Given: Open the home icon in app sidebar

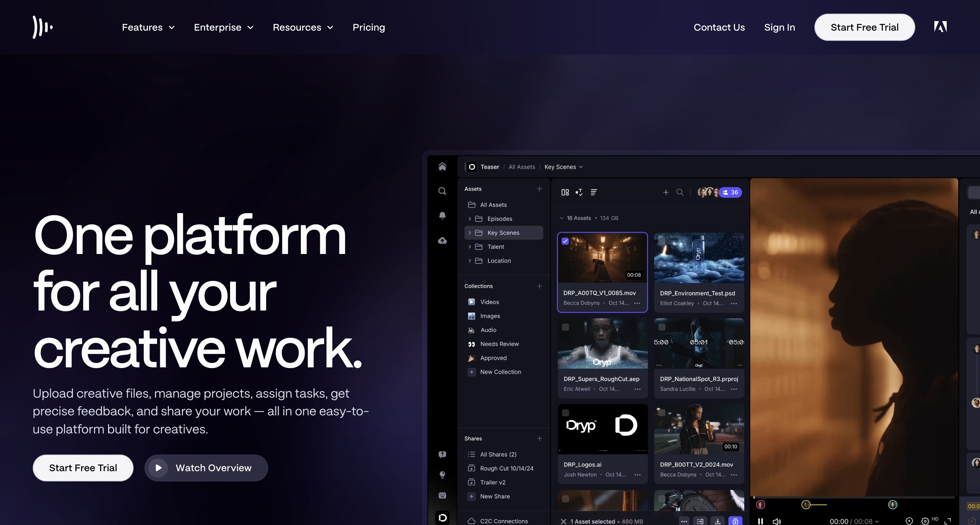Looking at the screenshot, I should (442, 166).
